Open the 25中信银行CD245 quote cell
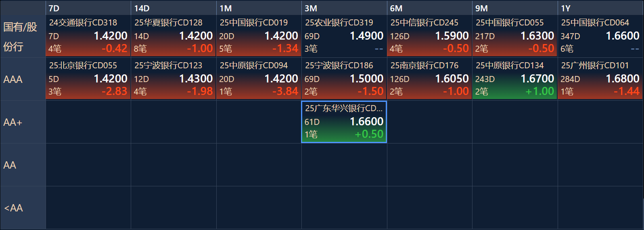This screenshot has width=644, height=230. pos(429,36)
